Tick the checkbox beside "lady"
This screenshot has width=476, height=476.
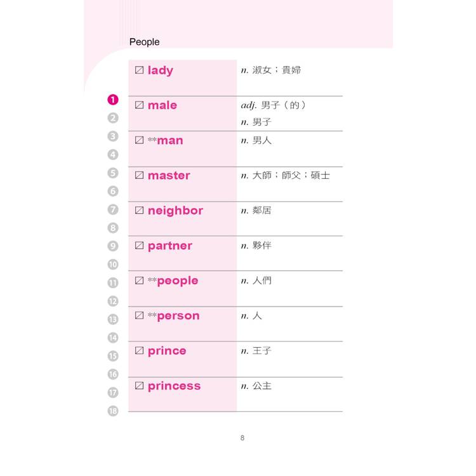coord(140,70)
